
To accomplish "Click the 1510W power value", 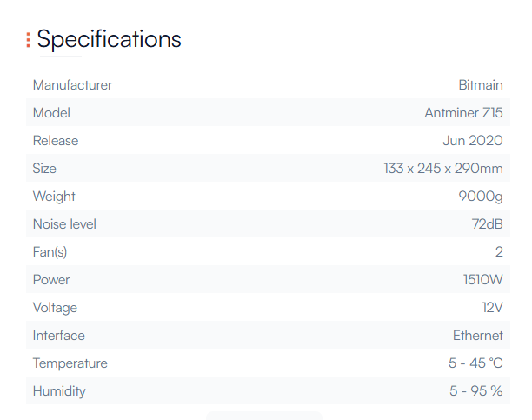I will coord(482,280).
